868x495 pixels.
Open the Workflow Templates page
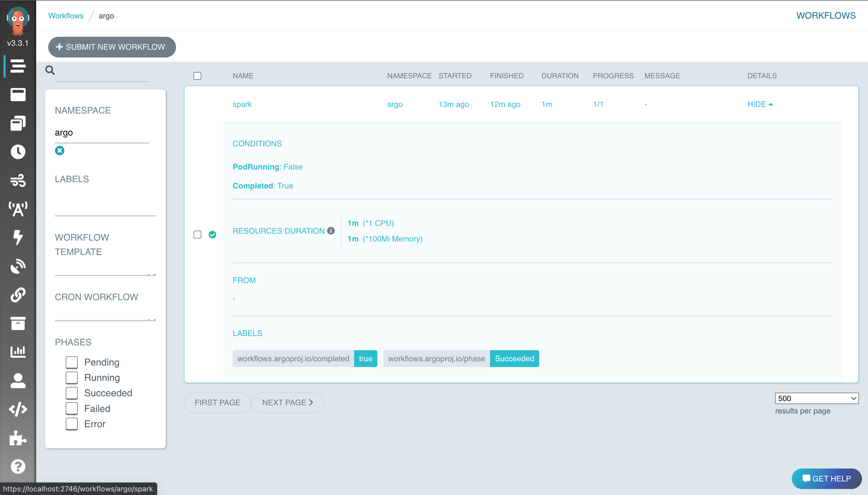(x=18, y=123)
